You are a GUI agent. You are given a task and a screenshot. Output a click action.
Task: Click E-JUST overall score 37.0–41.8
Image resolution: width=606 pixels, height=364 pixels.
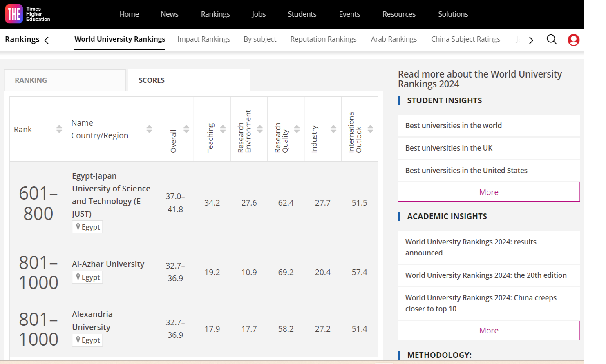tap(175, 203)
